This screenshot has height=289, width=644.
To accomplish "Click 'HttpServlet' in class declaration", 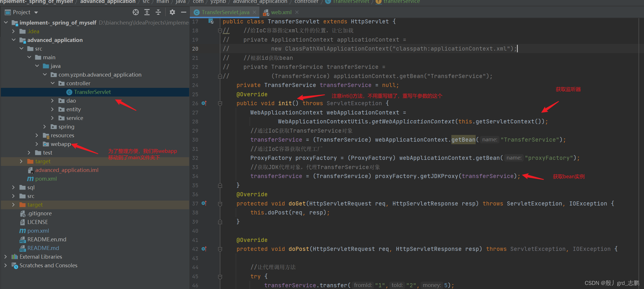I will coord(370,22).
